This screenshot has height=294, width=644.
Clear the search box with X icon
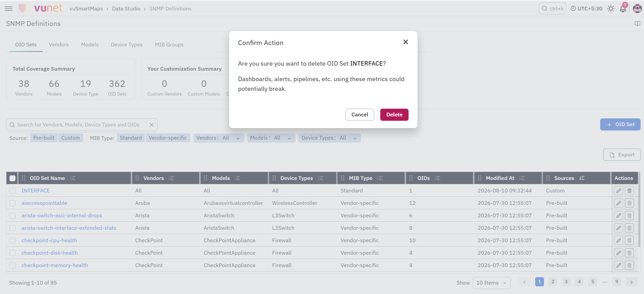click(x=152, y=125)
